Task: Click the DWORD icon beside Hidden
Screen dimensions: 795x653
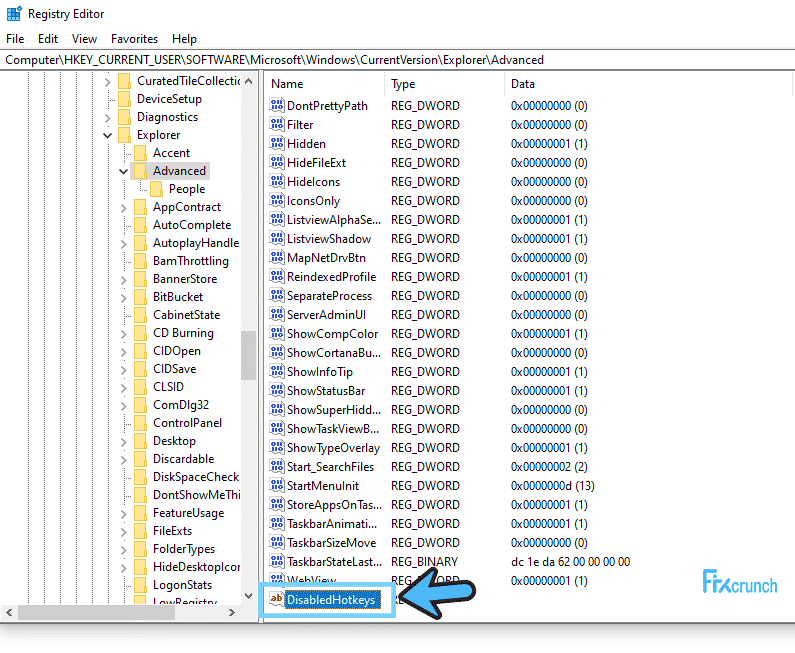Action: point(277,143)
